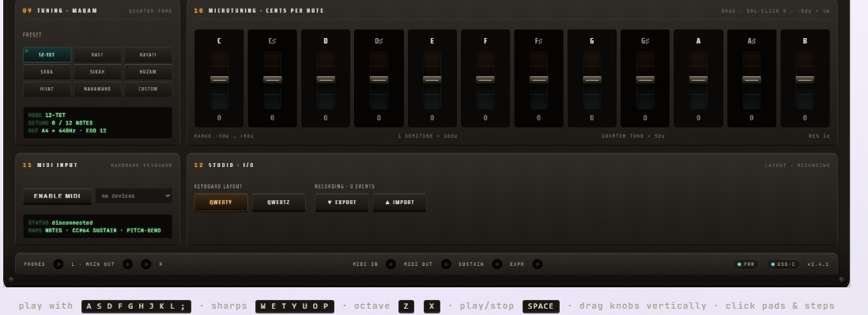
Task: Click the D note cents slider handle
Action: pyautogui.click(x=326, y=79)
